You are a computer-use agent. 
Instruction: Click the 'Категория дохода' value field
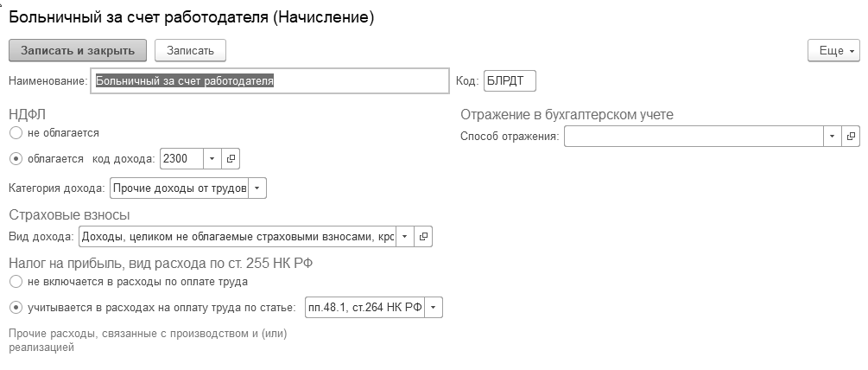(x=179, y=188)
